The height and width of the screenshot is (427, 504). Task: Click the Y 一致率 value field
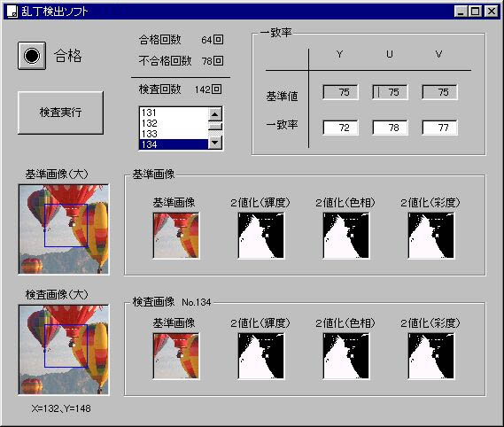click(340, 128)
